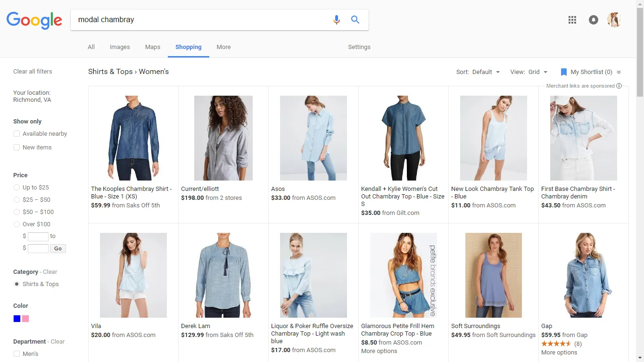644x362 pixels.
Task: Open the notifications bell
Action: [594, 20]
